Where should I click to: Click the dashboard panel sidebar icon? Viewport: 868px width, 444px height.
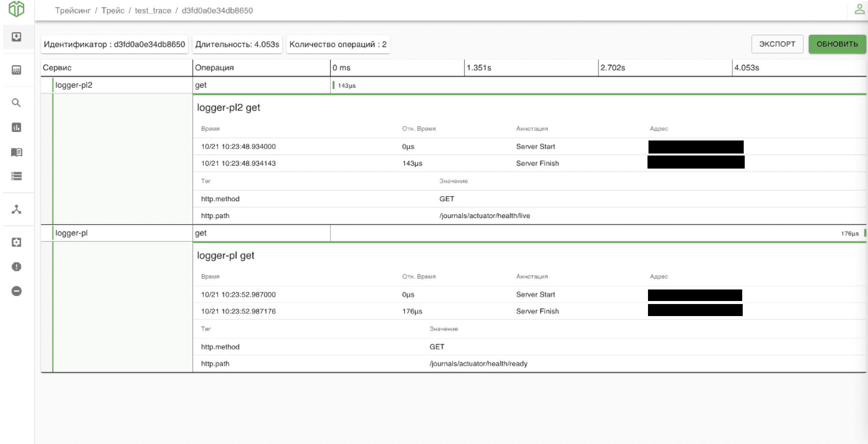tap(17, 70)
